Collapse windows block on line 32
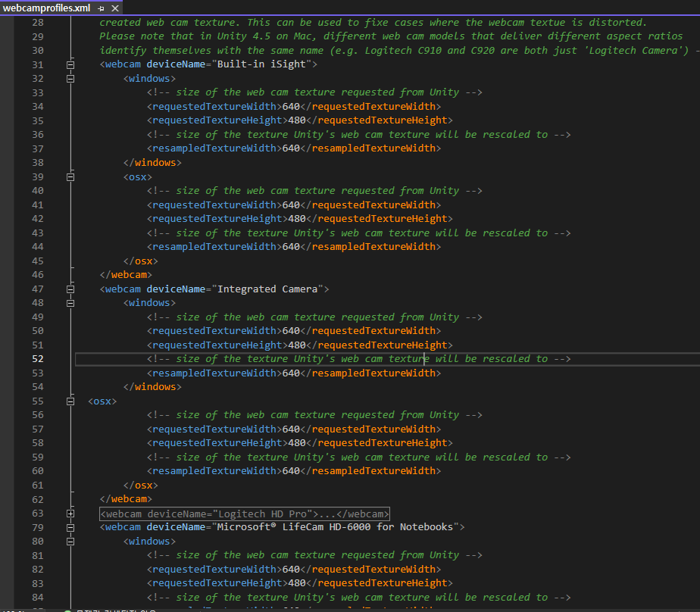The image size is (700, 612). (70, 79)
